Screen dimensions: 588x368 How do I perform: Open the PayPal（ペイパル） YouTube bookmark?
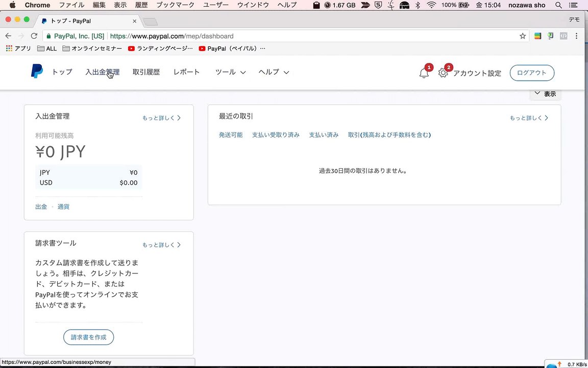(x=232, y=49)
